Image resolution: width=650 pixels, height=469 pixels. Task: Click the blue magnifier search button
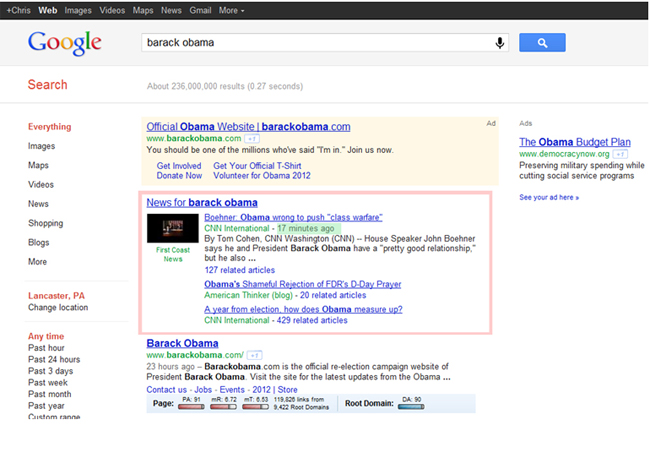point(542,43)
